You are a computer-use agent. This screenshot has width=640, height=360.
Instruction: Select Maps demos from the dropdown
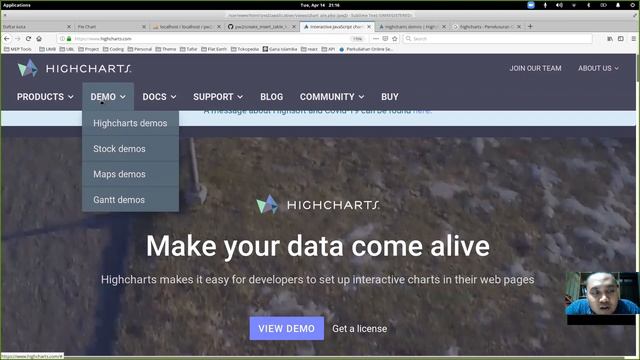click(130, 174)
